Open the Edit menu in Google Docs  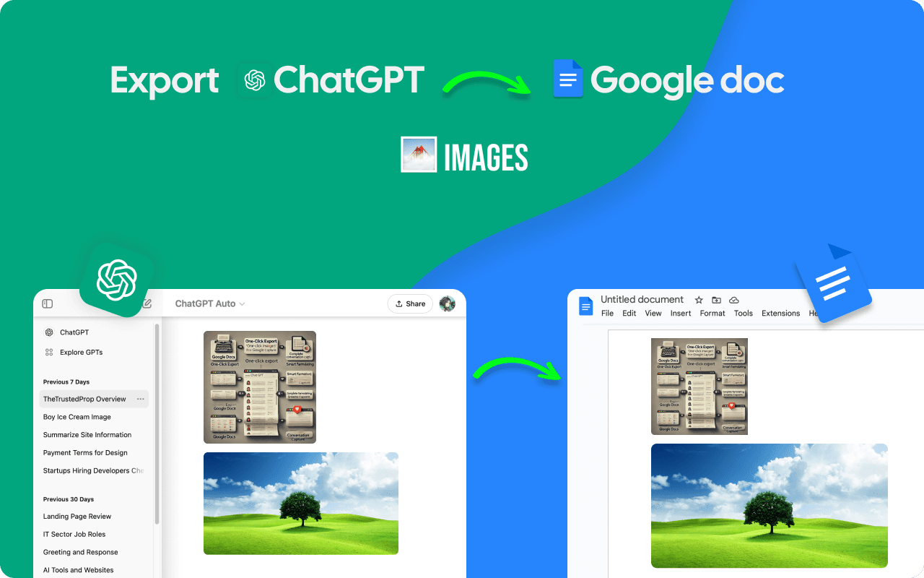629,314
